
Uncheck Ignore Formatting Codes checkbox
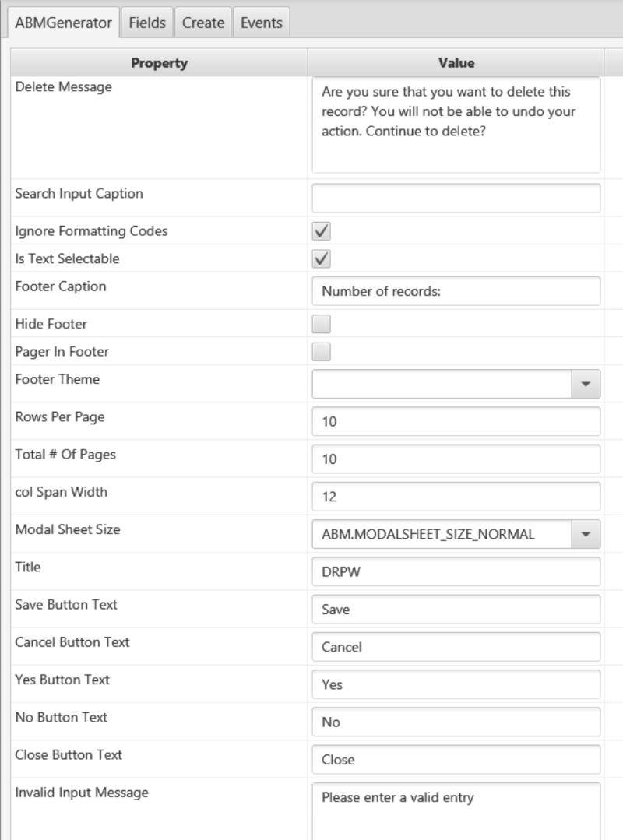point(321,231)
